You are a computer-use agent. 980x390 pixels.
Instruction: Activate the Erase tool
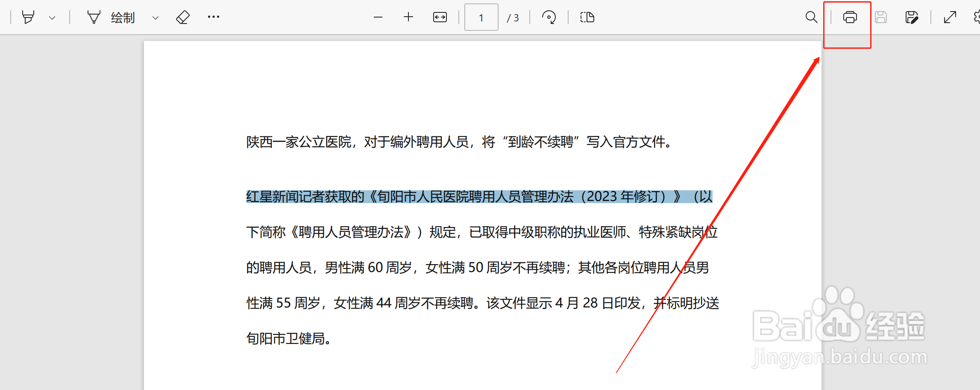point(182,17)
